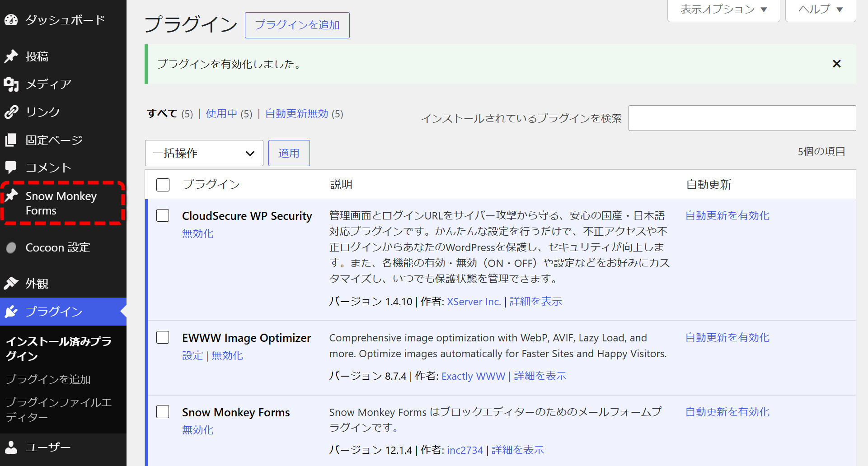Click the Snow Monkey Forms pin icon
Viewport: 868px width, 466px height.
click(x=11, y=196)
